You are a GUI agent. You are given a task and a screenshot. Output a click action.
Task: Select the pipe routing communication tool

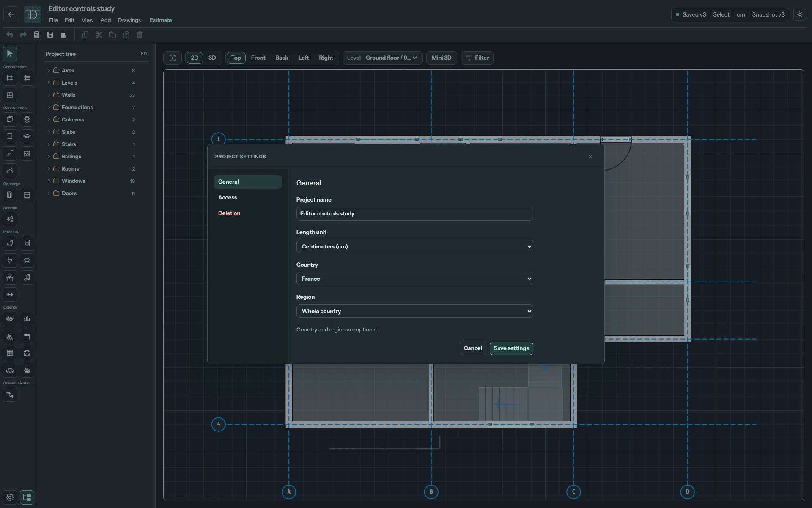10,395
